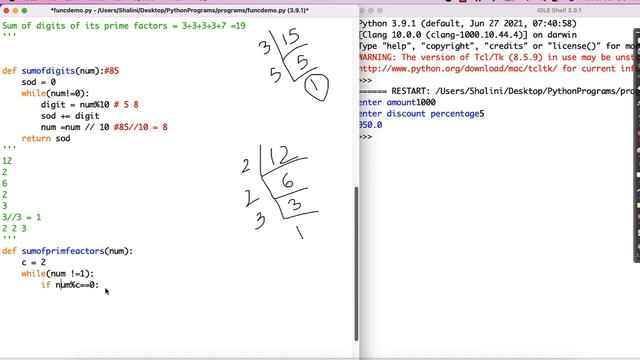Click the editor's vertical scrollbar thumb

point(356,263)
